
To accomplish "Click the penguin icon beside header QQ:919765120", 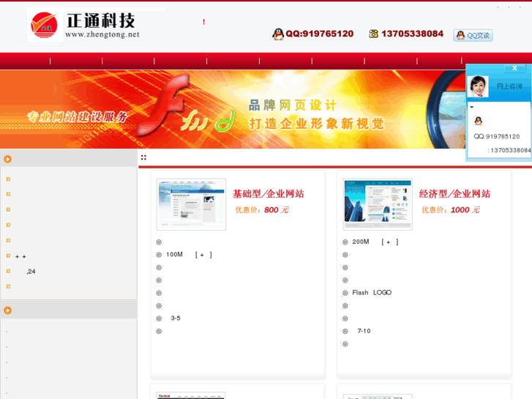I will 278,34.
